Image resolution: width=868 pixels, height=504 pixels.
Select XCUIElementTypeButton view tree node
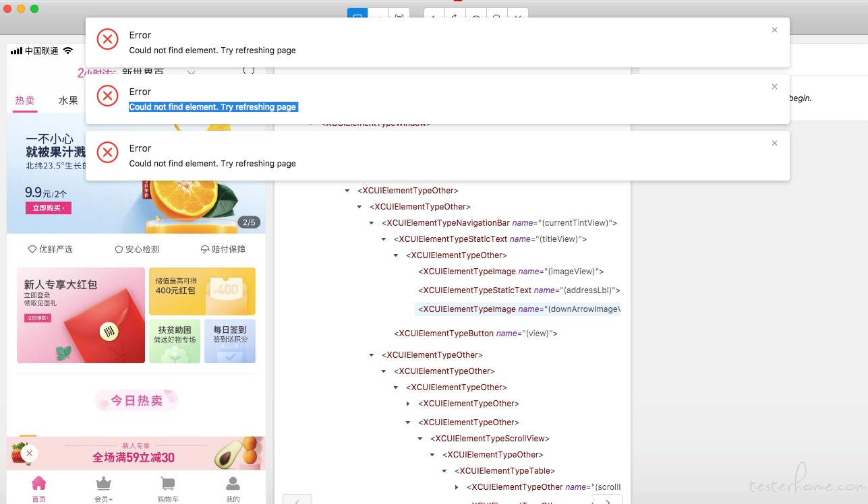coord(475,334)
